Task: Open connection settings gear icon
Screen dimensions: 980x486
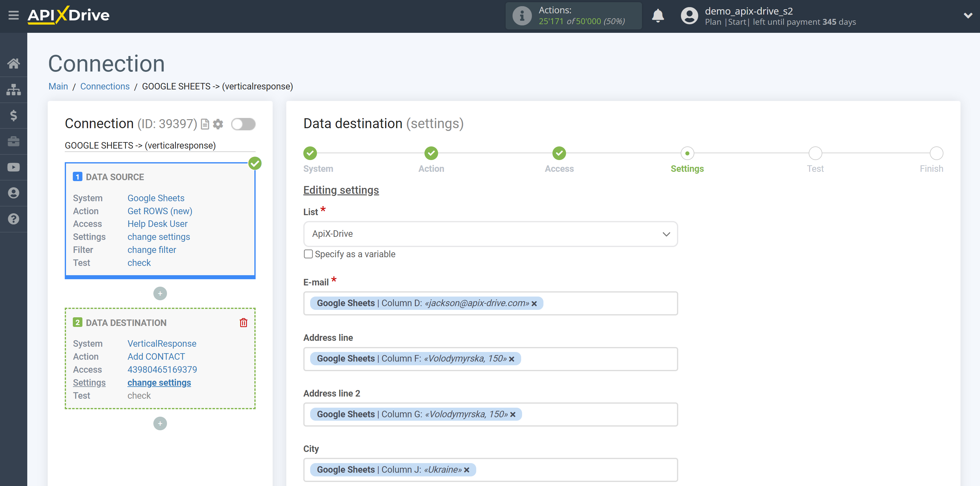Action: tap(218, 124)
